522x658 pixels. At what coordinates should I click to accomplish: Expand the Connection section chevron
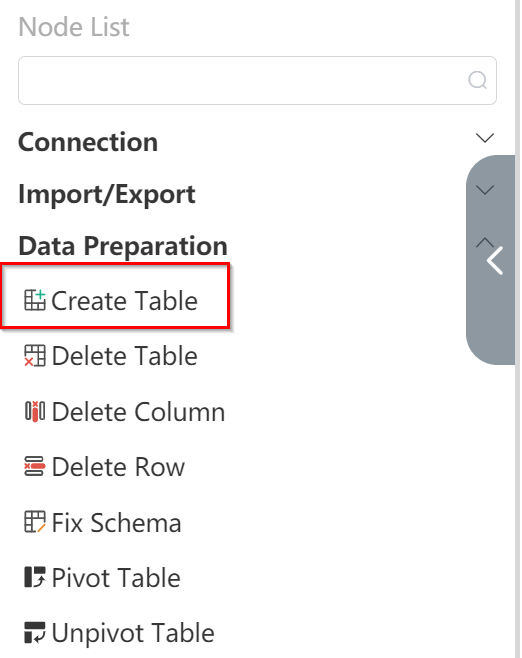[x=485, y=138]
